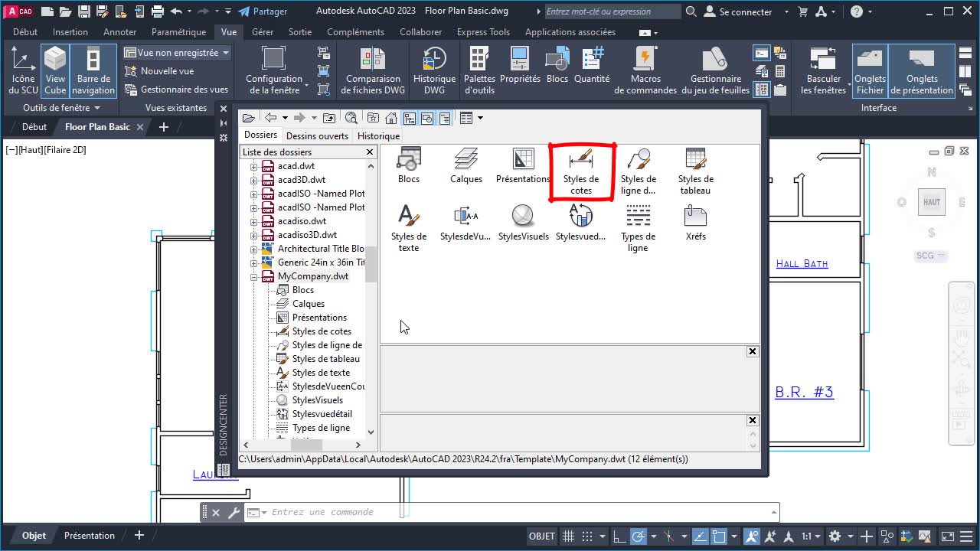Select the Xréfs content icon

pyautogui.click(x=695, y=223)
